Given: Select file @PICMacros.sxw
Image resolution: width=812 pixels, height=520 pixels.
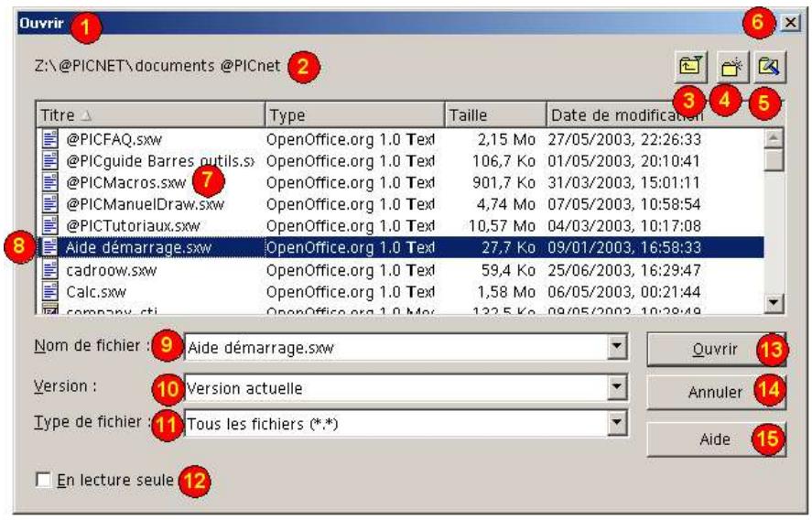Looking at the screenshot, I should point(125,183).
